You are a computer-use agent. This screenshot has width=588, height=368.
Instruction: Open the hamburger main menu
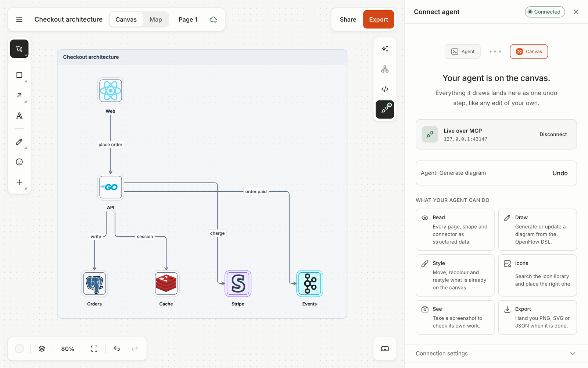pyautogui.click(x=19, y=20)
